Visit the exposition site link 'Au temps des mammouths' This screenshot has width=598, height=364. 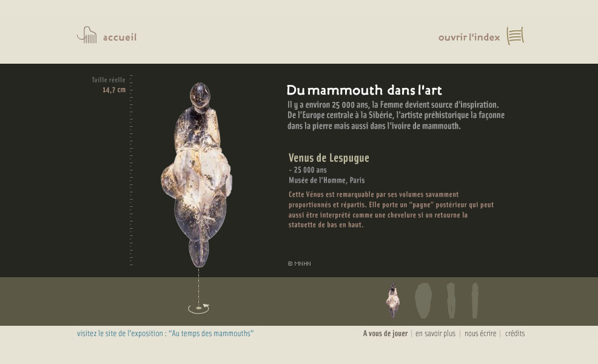[x=165, y=334]
